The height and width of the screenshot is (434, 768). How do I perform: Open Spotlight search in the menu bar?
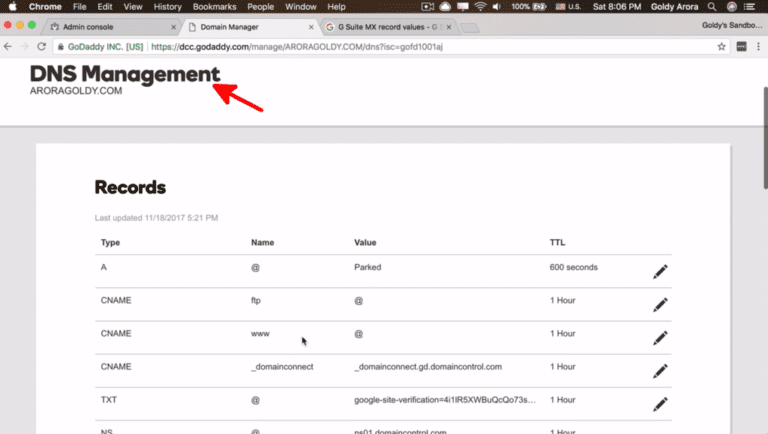712,7
